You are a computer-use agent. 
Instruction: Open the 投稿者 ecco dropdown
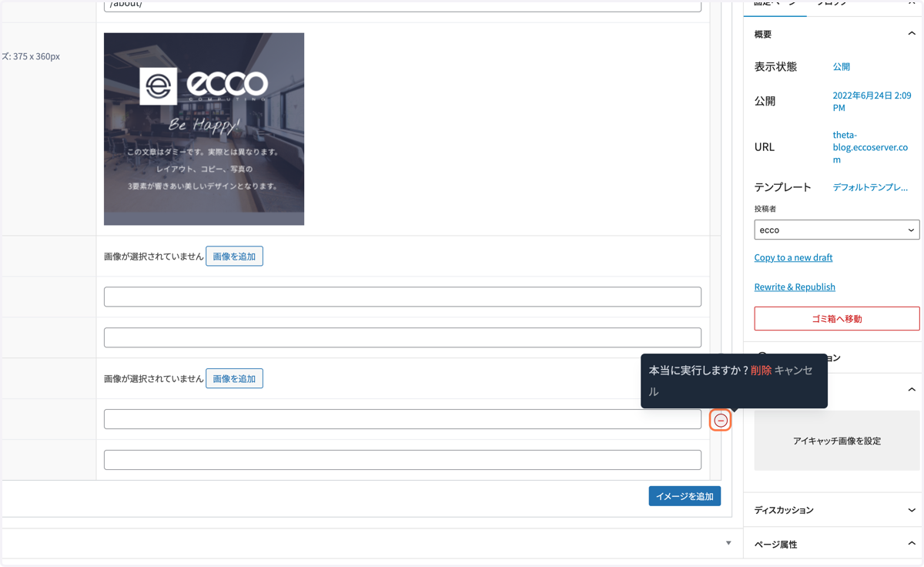pyautogui.click(x=837, y=230)
